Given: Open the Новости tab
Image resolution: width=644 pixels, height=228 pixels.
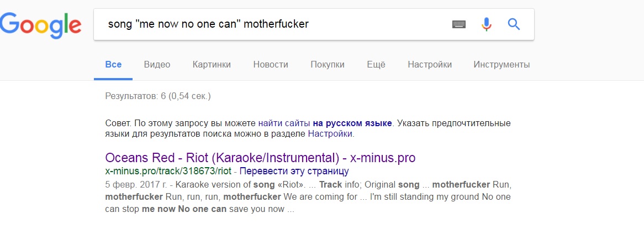Looking at the screenshot, I should 271,65.
